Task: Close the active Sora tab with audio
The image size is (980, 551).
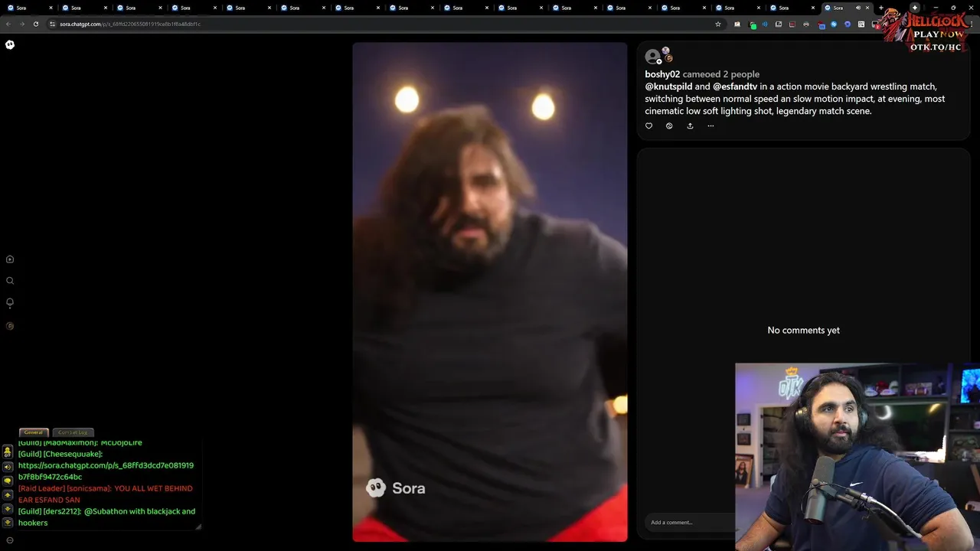Action: 867,8
